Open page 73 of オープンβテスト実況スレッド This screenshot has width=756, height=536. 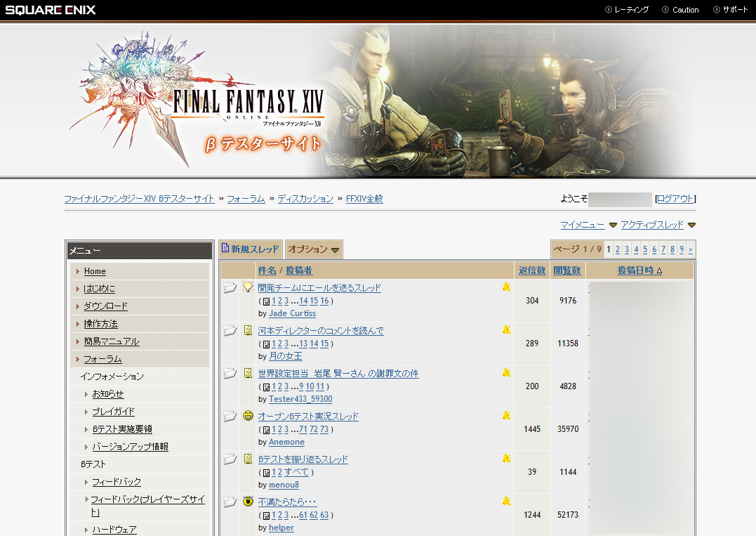click(324, 430)
